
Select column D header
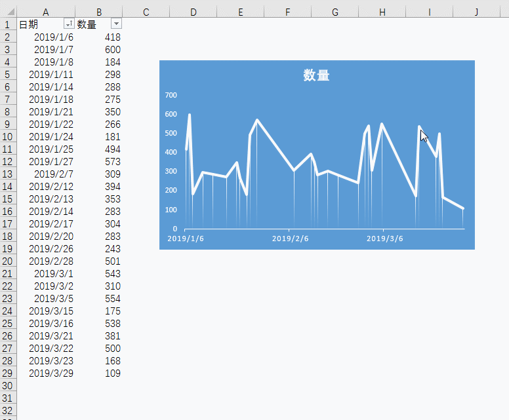(193, 12)
